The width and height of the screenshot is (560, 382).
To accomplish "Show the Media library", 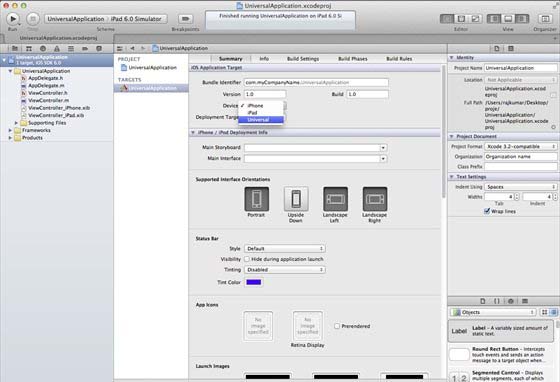I will pyautogui.click(x=525, y=301).
